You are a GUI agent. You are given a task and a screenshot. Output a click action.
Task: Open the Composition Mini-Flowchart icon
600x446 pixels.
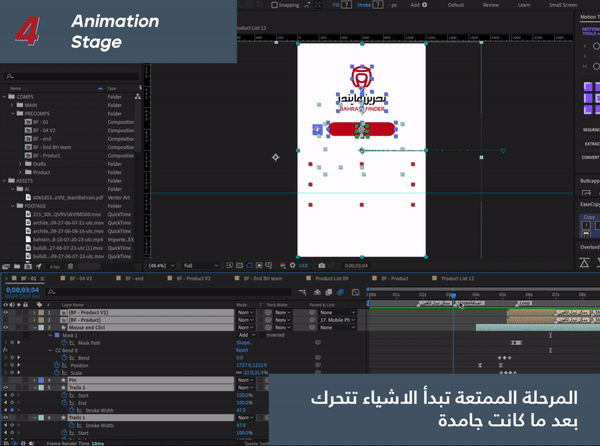[x=302, y=292]
